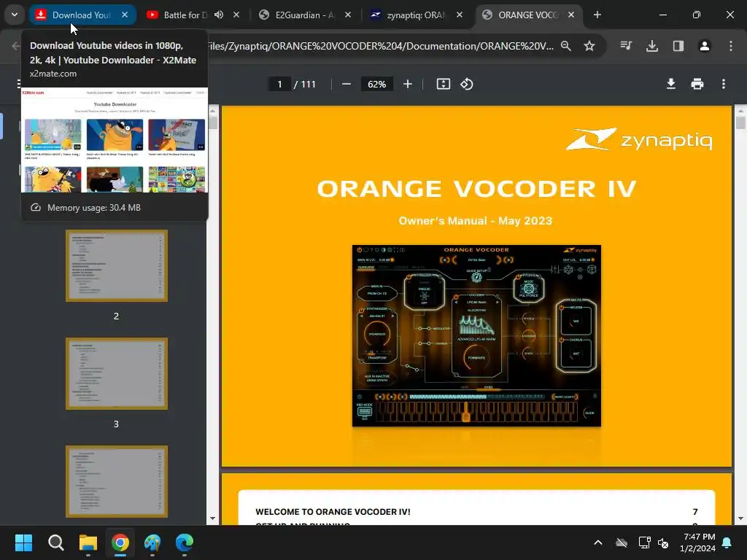Click the OneDrive cloud tray icon

point(622,542)
